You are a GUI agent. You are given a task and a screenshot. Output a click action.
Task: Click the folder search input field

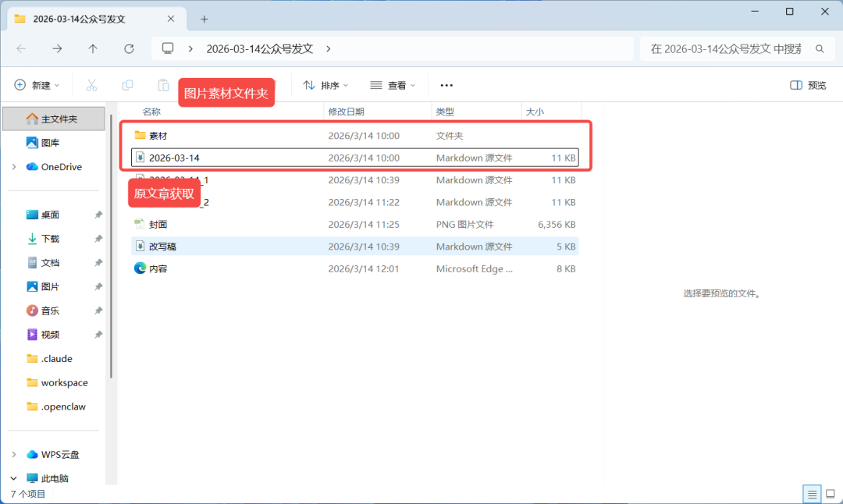[x=727, y=49]
